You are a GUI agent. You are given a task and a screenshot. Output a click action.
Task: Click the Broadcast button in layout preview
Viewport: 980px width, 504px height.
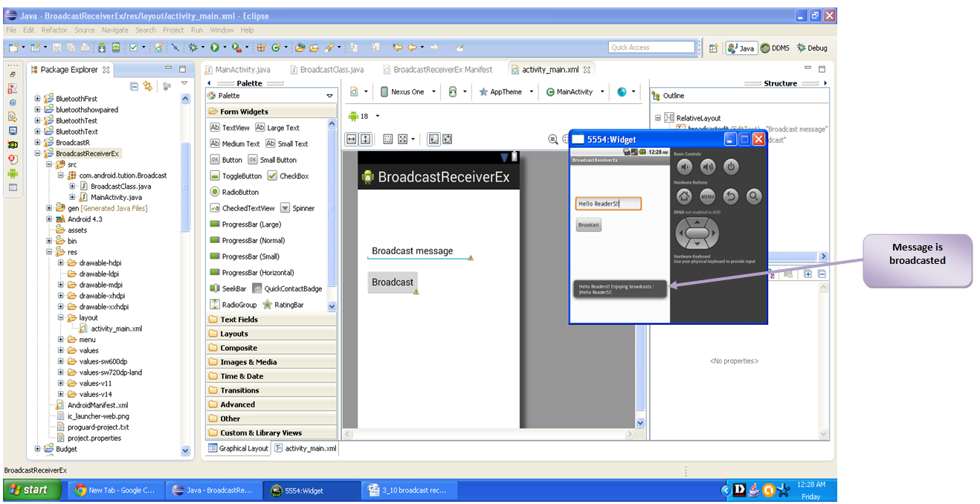click(x=393, y=282)
